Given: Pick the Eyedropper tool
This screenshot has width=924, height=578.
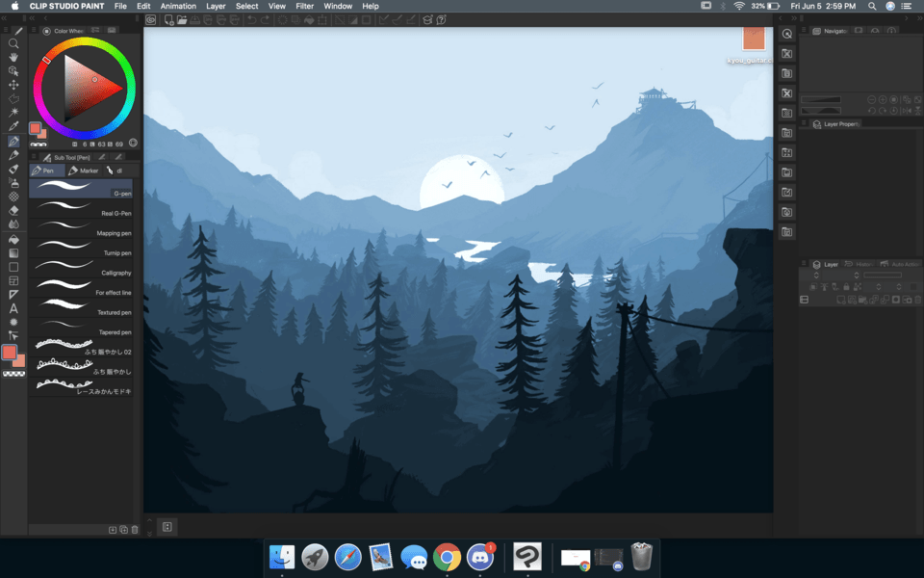Looking at the screenshot, I should click(x=13, y=126).
